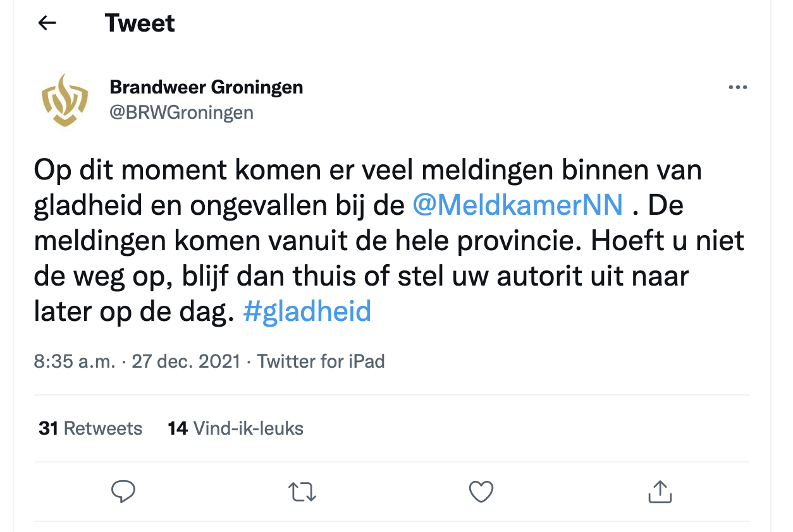Click the @BRWGroningen handle
This screenshot has width=793, height=532.
[x=181, y=112]
